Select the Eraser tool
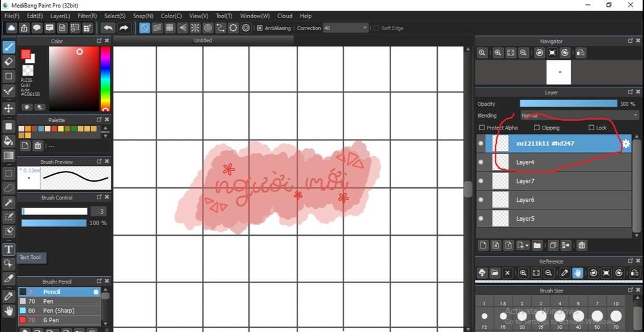644x332 pixels. point(9,62)
